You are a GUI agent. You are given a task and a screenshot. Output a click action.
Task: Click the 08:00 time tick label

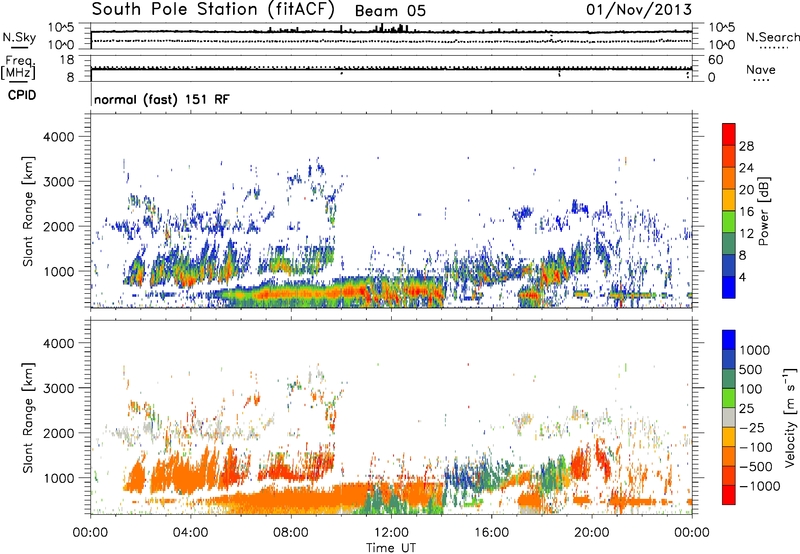point(291,533)
